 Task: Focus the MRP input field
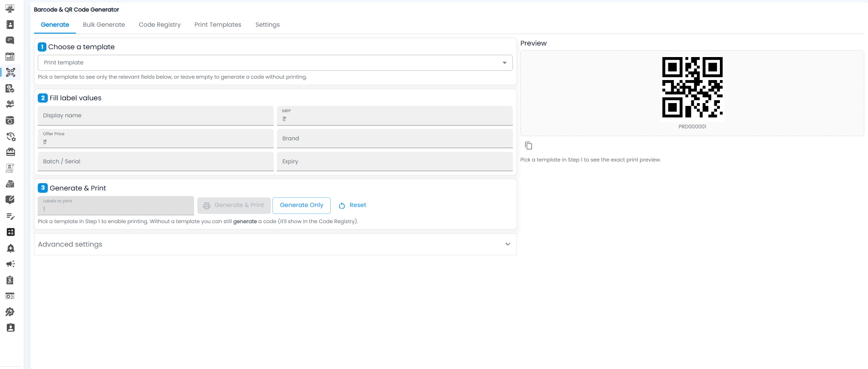[395, 115]
